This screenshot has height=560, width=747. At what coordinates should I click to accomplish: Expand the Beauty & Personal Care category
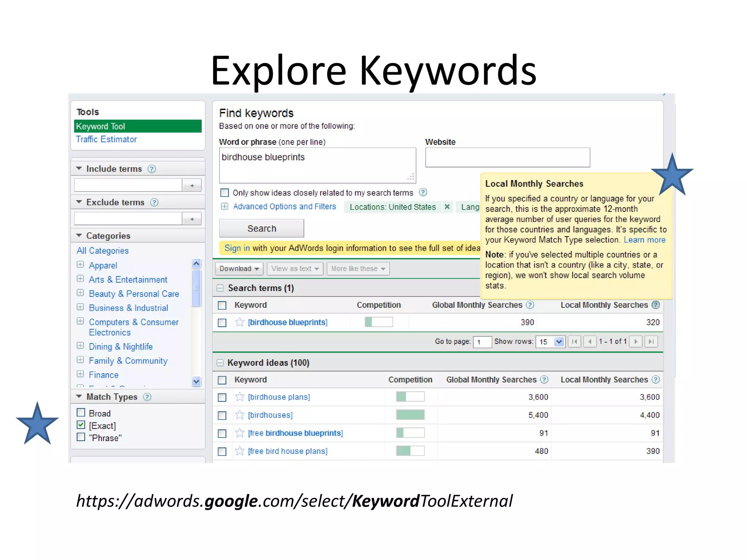(x=81, y=293)
